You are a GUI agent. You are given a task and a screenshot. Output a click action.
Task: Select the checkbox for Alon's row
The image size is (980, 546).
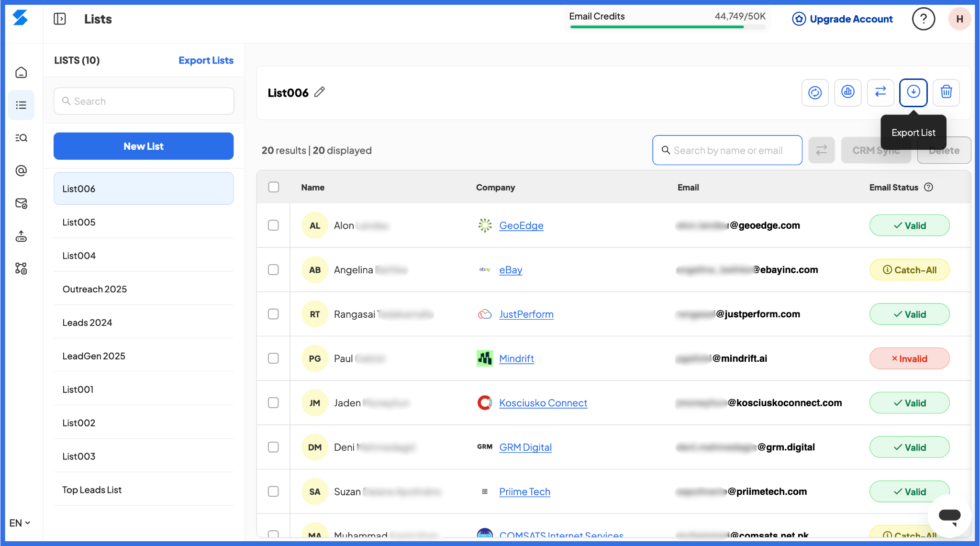click(273, 225)
